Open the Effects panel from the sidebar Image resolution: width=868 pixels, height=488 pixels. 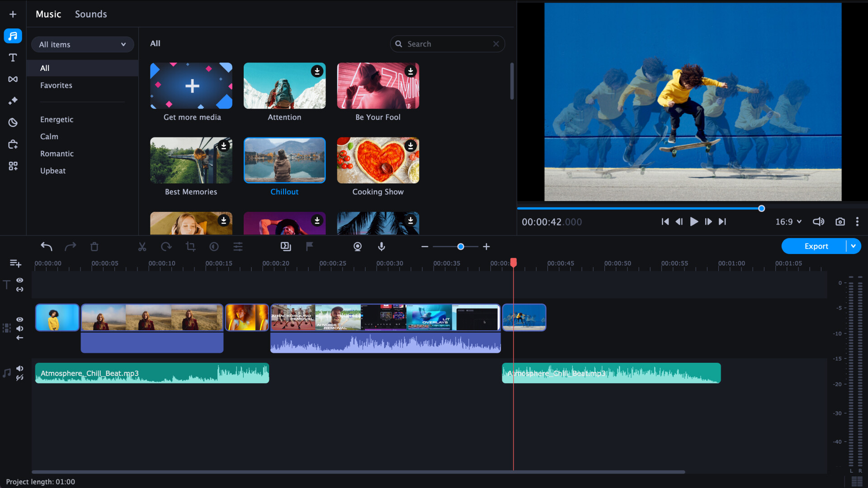[13, 101]
